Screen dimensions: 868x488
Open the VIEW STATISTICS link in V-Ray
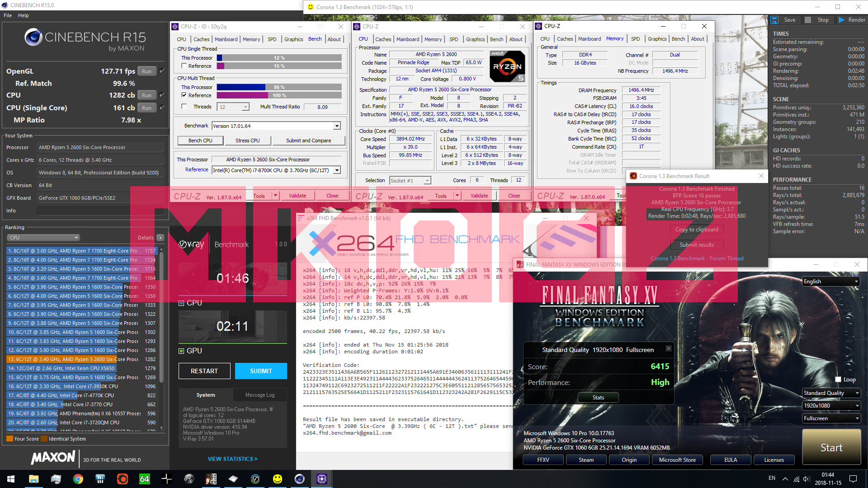point(232,459)
